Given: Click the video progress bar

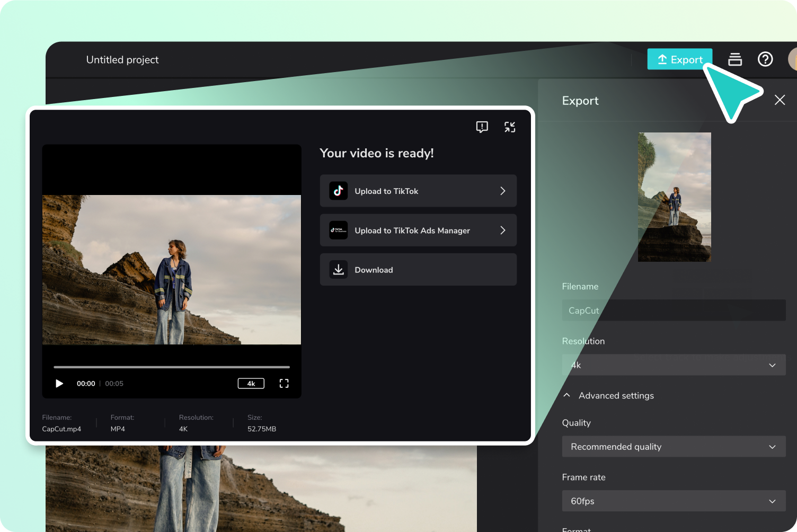Looking at the screenshot, I should click(x=172, y=367).
